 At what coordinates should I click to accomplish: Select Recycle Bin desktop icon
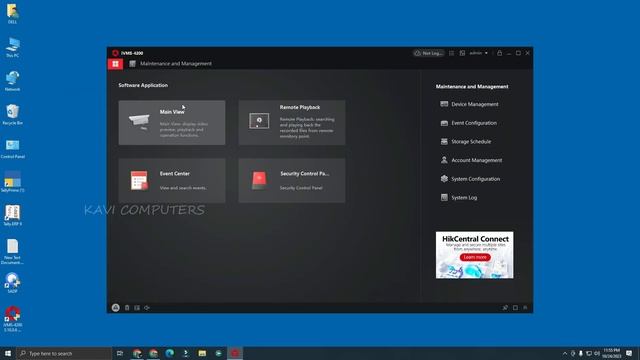click(13, 115)
